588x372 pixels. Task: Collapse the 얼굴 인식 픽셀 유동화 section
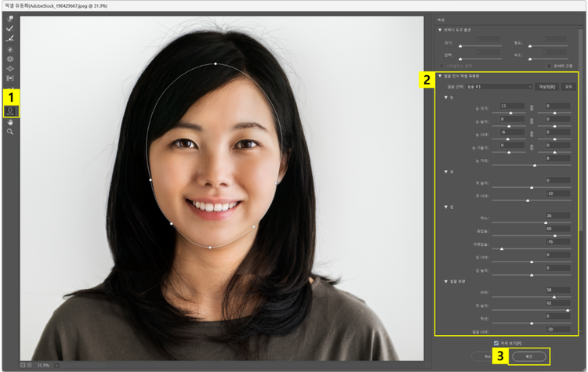(441, 76)
